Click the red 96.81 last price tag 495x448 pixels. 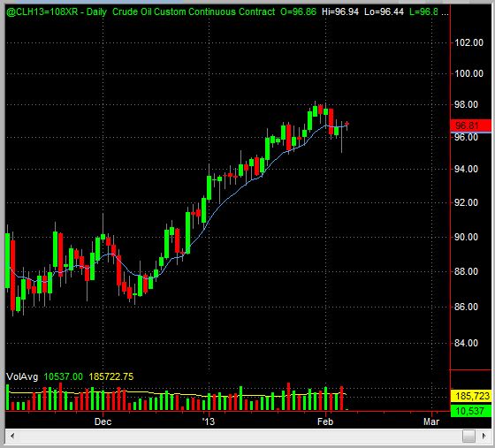tap(470, 125)
